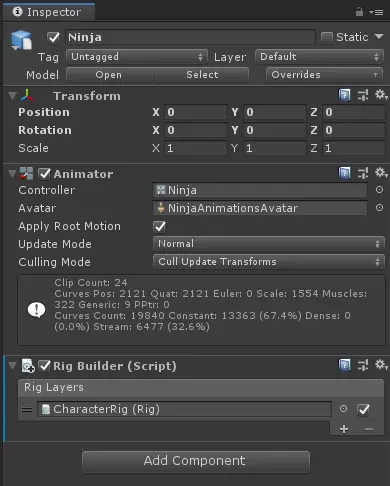Click the Rotation Z field
This screenshot has width=390, height=486.
click(x=354, y=130)
